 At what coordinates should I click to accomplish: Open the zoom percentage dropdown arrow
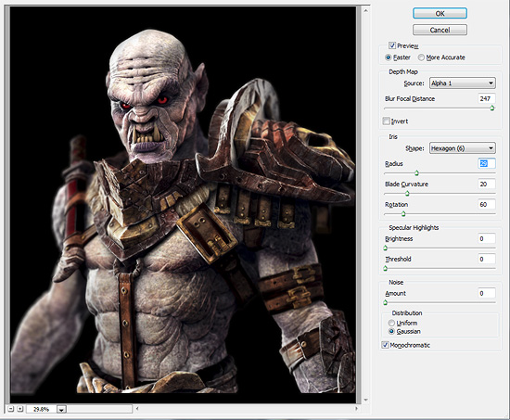61,409
